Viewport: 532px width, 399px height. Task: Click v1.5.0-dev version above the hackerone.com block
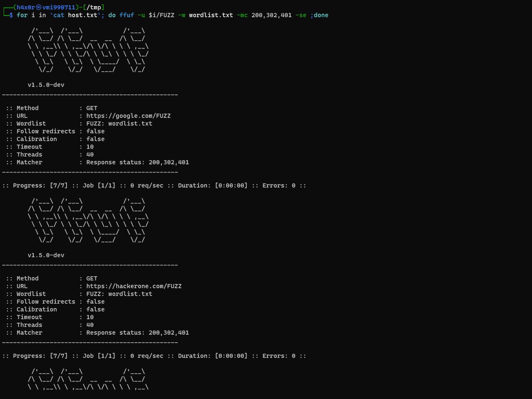(x=46, y=255)
